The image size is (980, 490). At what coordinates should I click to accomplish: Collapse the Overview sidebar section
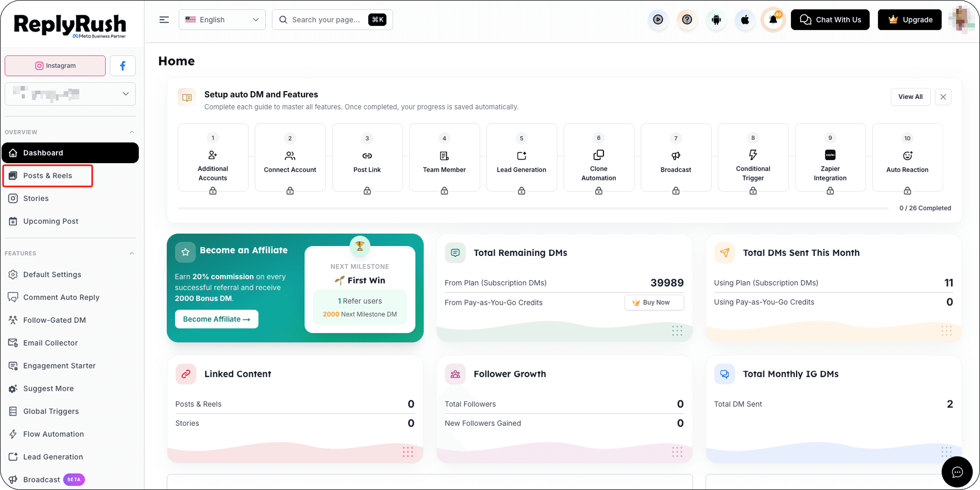(132, 132)
